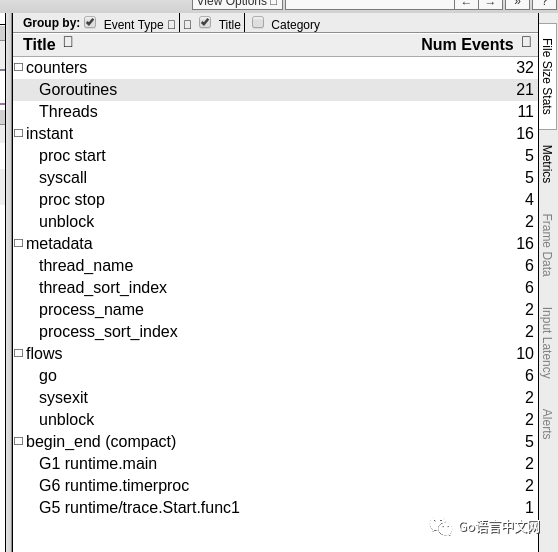Select the process_name row
558x552 pixels.
click(x=275, y=310)
